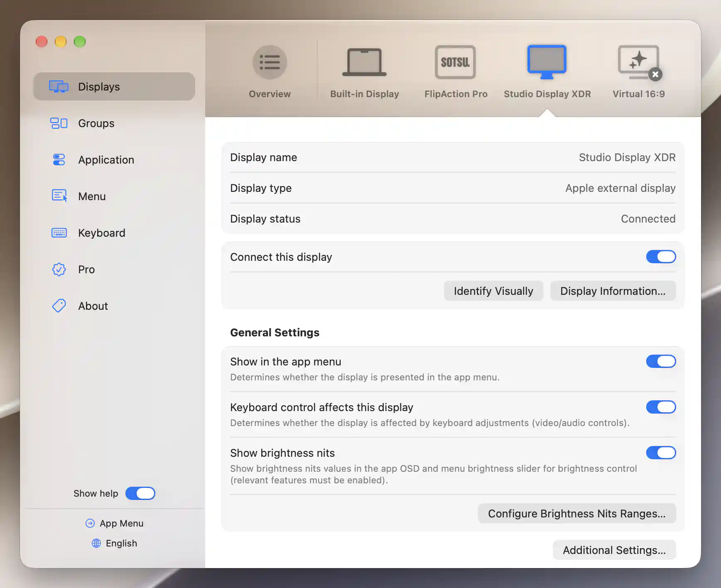This screenshot has height=588, width=721.
Task: Toggle Connect this display switch
Action: pyautogui.click(x=661, y=257)
